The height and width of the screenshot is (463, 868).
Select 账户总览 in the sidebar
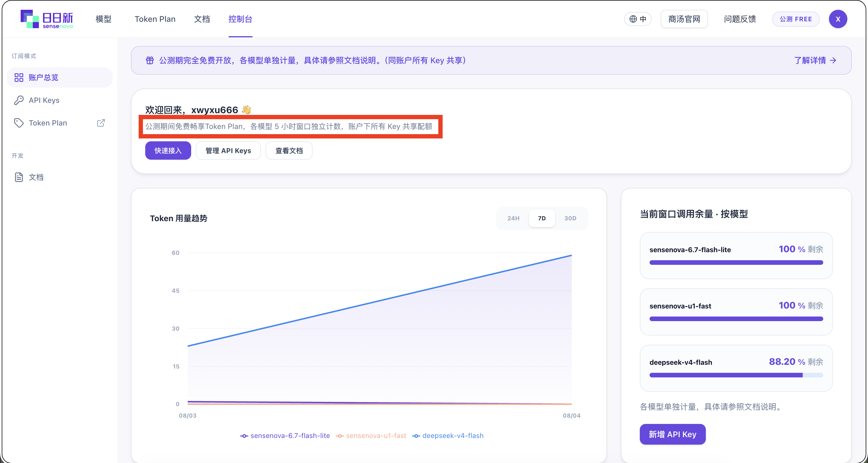coord(60,78)
